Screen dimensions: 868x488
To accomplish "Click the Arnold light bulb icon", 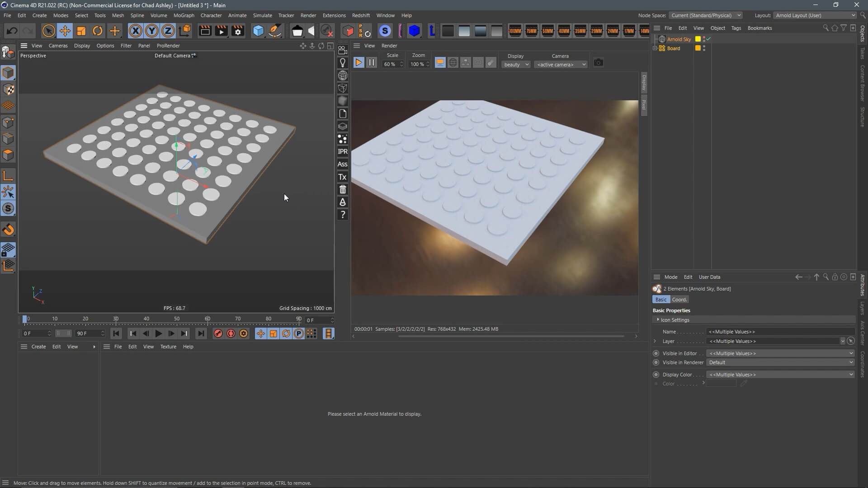I will coord(343,63).
